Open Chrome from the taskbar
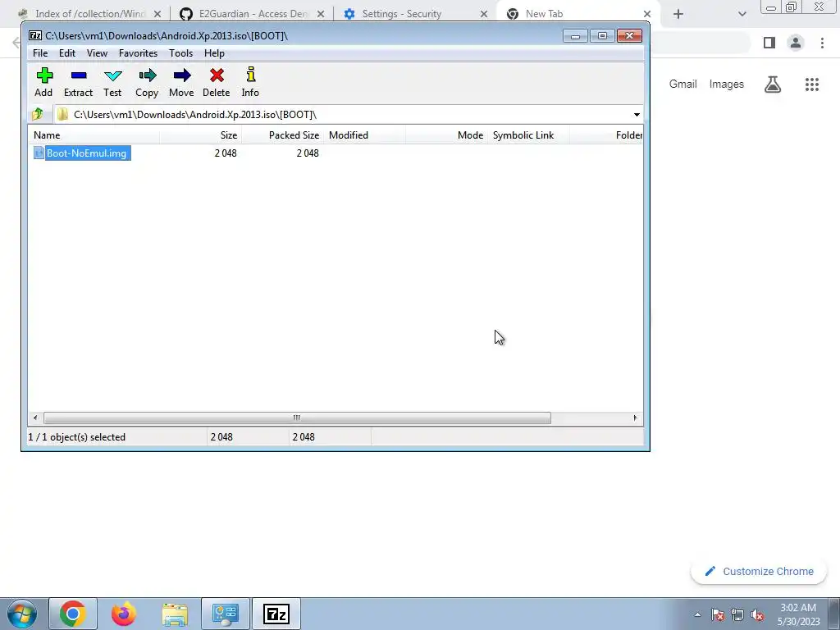 (73, 614)
